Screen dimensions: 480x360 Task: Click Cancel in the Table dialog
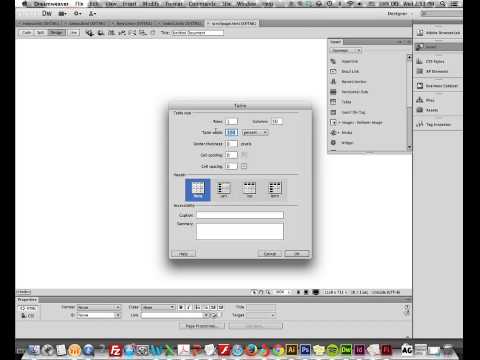click(270, 254)
